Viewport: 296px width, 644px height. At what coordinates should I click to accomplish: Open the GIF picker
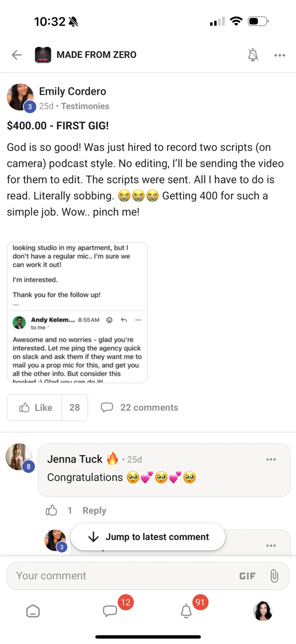(247, 576)
